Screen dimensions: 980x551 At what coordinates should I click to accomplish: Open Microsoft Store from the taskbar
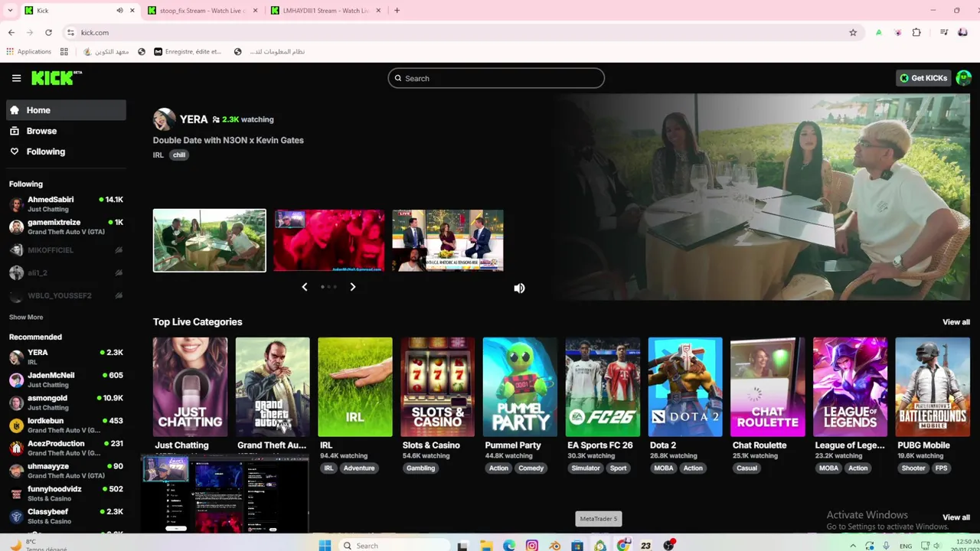click(x=577, y=546)
